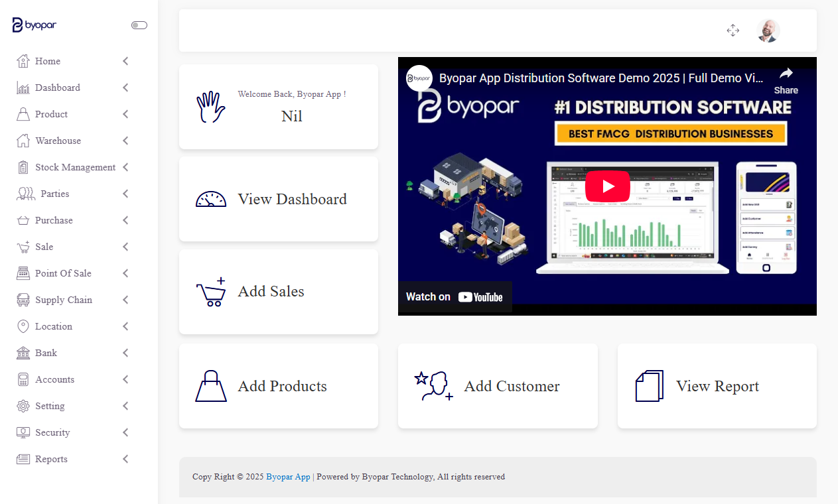
Task: Select the Add Sales cart icon
Action: pyautogui.click(x=211, y=292)
